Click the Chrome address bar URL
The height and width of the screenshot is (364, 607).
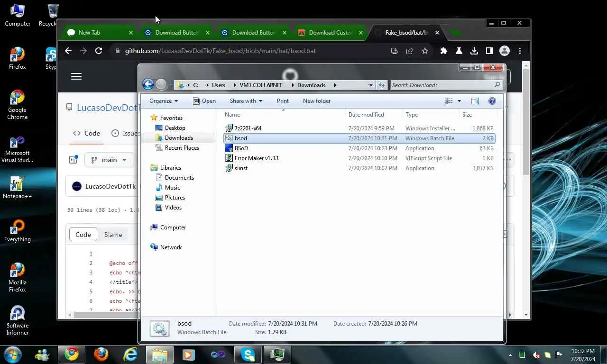tap(220, 51)
